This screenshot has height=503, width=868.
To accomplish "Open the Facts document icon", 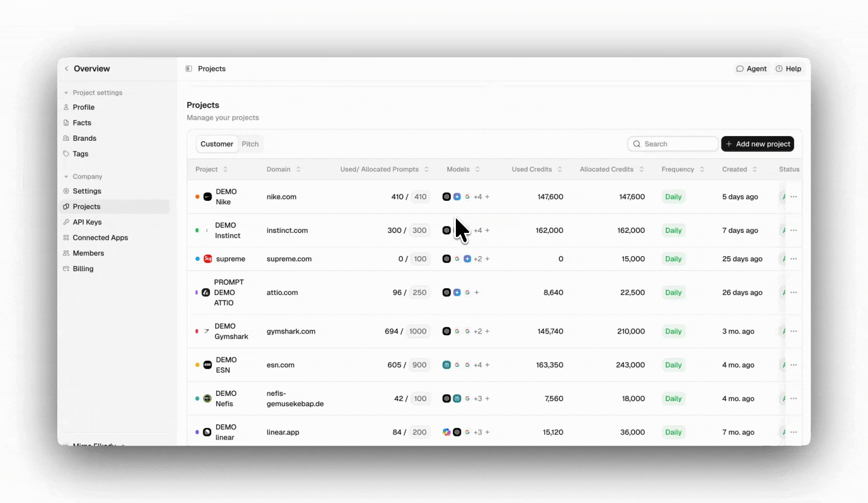I will coord(66,123).
